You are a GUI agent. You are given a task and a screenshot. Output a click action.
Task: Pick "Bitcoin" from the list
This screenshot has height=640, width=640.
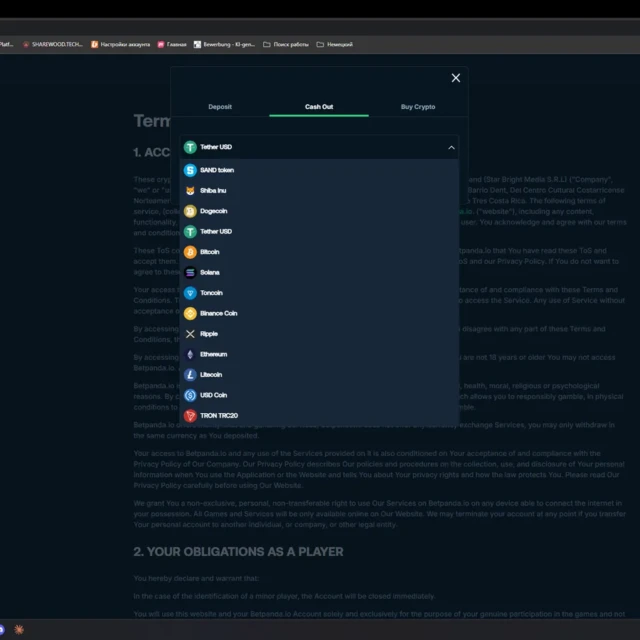(319, 252)
